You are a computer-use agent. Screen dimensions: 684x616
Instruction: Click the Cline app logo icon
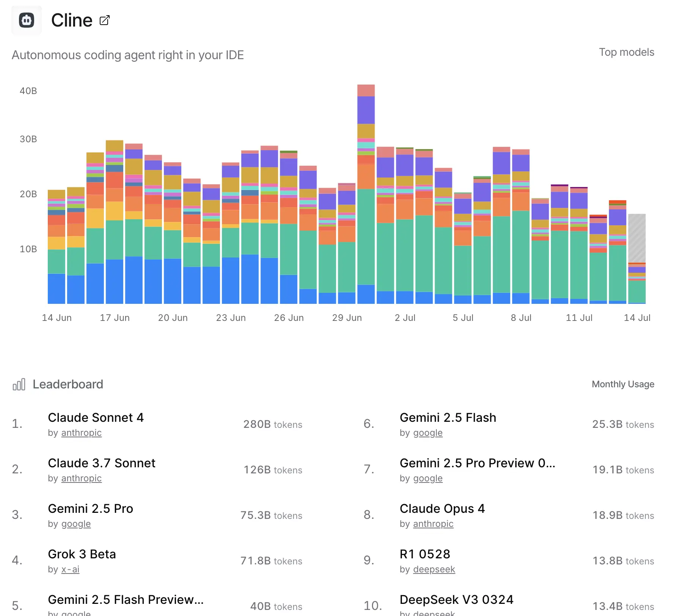pos(27,20)
